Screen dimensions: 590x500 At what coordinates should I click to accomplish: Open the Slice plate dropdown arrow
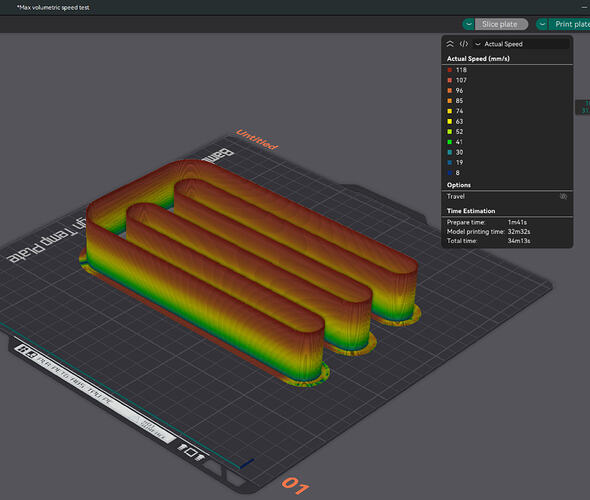468,24
